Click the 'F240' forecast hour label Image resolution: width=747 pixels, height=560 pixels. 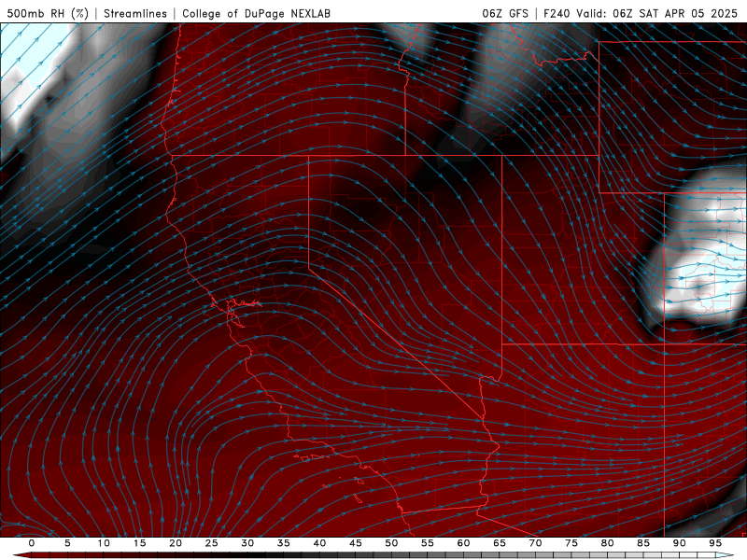tap(557, 13)
